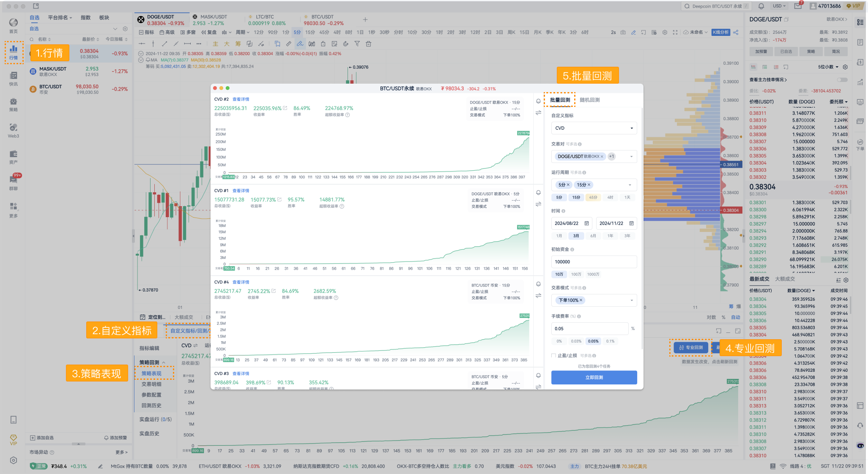Click the 自定义指标 dropdown selector

tap(592, 128)
